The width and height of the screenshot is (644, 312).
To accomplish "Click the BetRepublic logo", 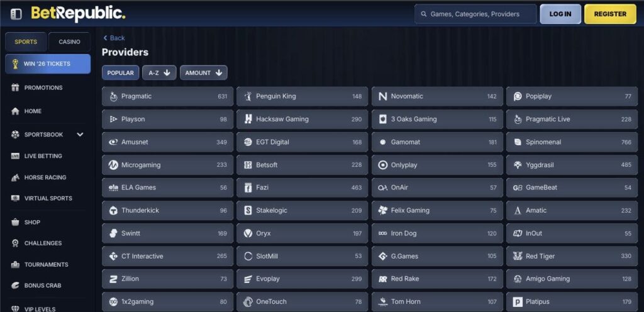I will pyautogui.click(x=78, y=14).
